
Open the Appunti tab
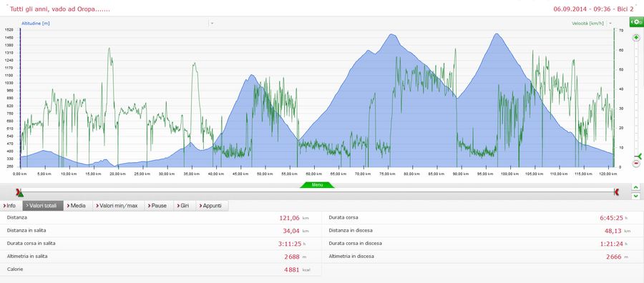click(x=213, y=206)
